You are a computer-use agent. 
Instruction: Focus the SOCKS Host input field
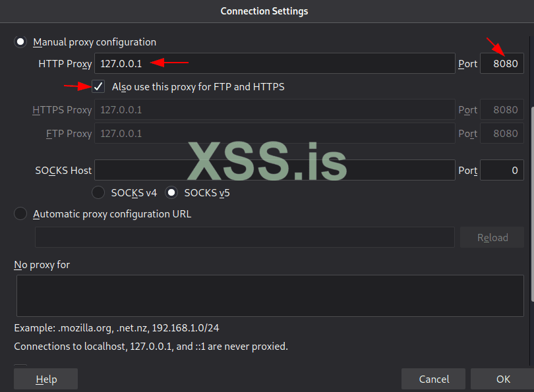coord(275,170)
